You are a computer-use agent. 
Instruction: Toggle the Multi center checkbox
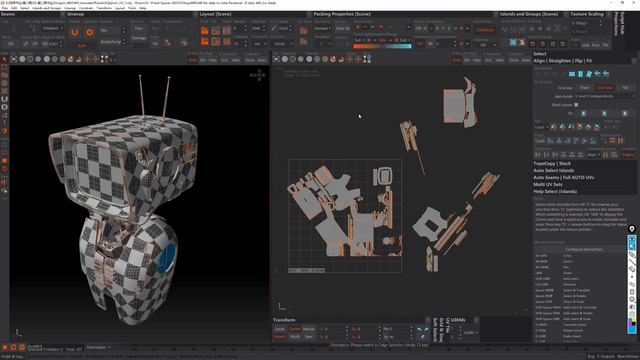pyautogui.click(x=576, y=105)
